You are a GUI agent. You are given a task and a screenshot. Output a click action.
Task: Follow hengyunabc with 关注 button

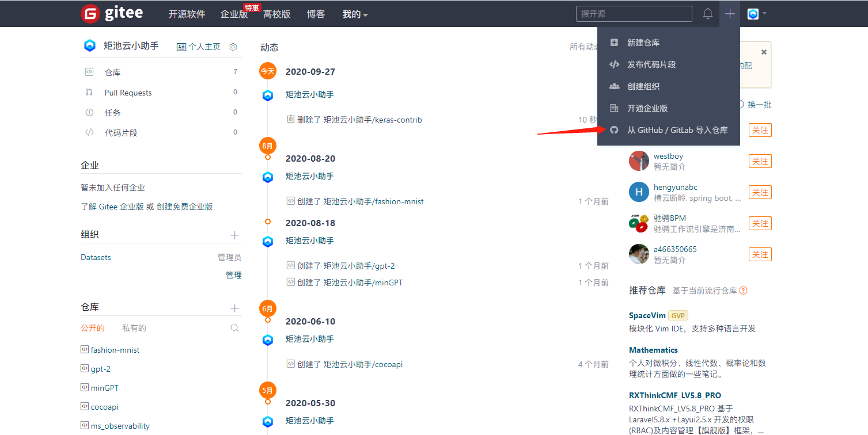[760, 192]
